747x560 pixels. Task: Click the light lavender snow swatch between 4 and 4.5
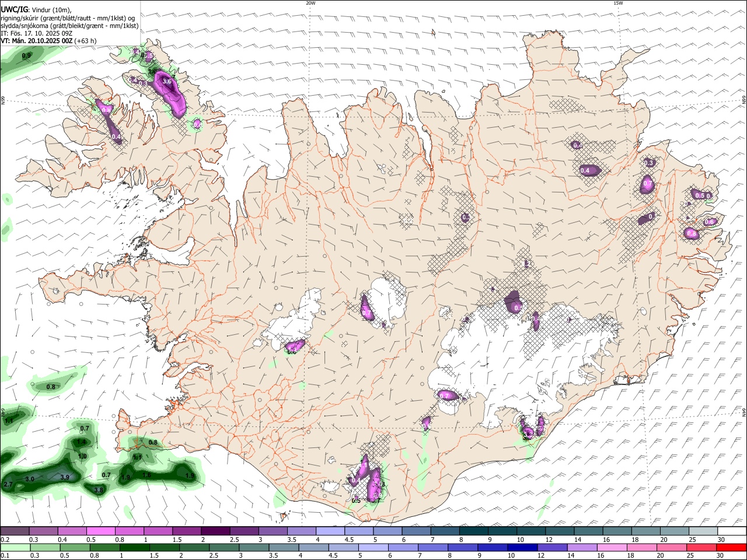pyautogui.click(x=329, y=531)
